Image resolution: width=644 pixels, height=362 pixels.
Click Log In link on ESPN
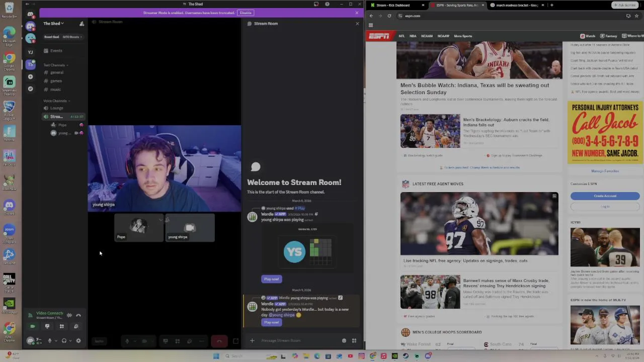pyautogui.click(x=605, y=207)
